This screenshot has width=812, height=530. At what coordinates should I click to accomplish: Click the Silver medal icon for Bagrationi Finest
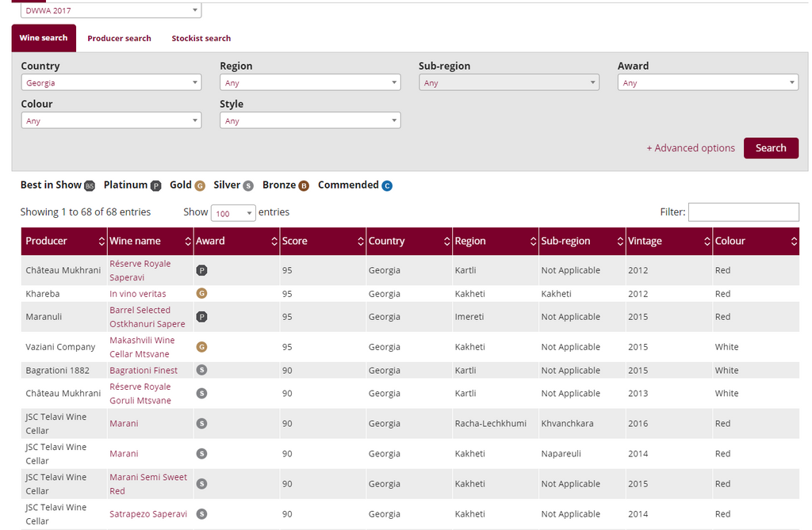201,370
